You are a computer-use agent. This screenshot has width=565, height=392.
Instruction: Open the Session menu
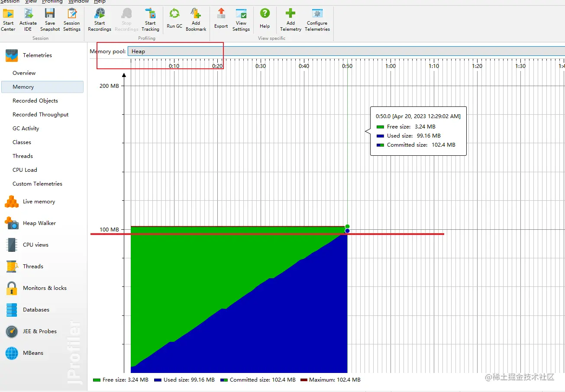coord(10,2)
